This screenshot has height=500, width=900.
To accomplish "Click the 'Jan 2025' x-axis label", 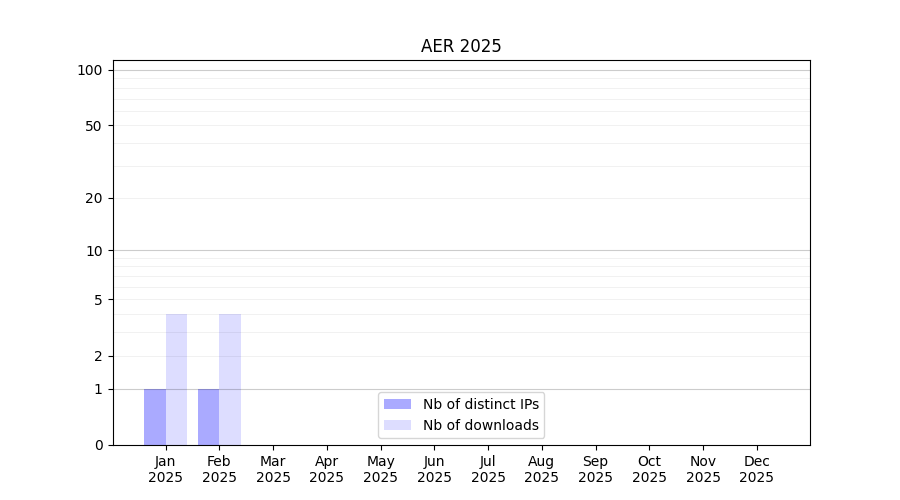I will coord(166,469).
